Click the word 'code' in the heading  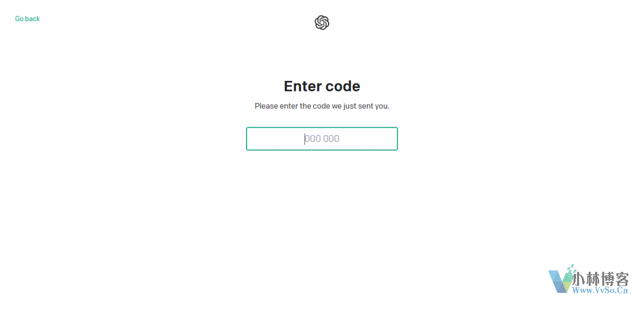click(x=341, y=86)
